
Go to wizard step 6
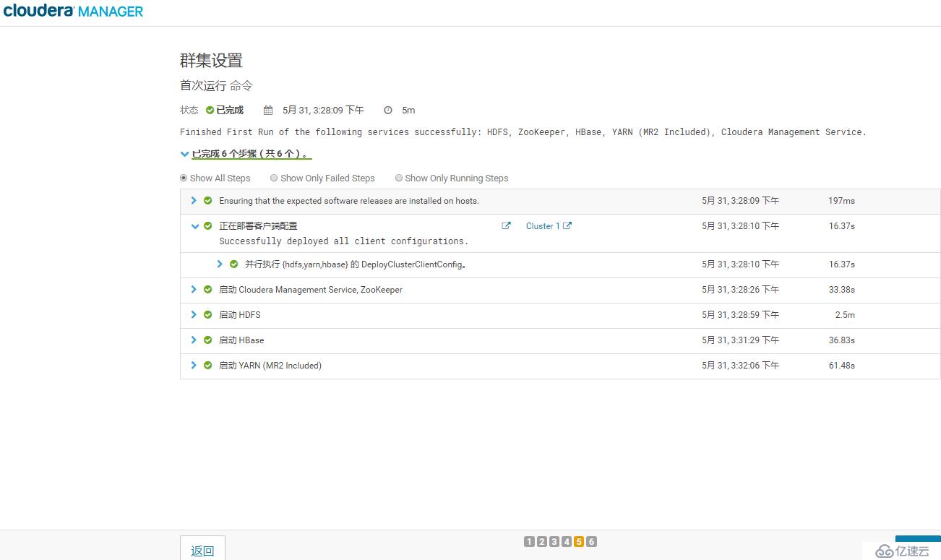tap(591, 542)
